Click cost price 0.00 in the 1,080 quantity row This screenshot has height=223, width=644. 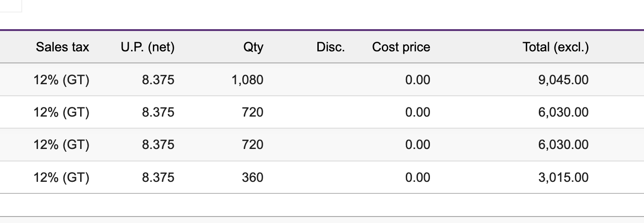click(417, 80)
